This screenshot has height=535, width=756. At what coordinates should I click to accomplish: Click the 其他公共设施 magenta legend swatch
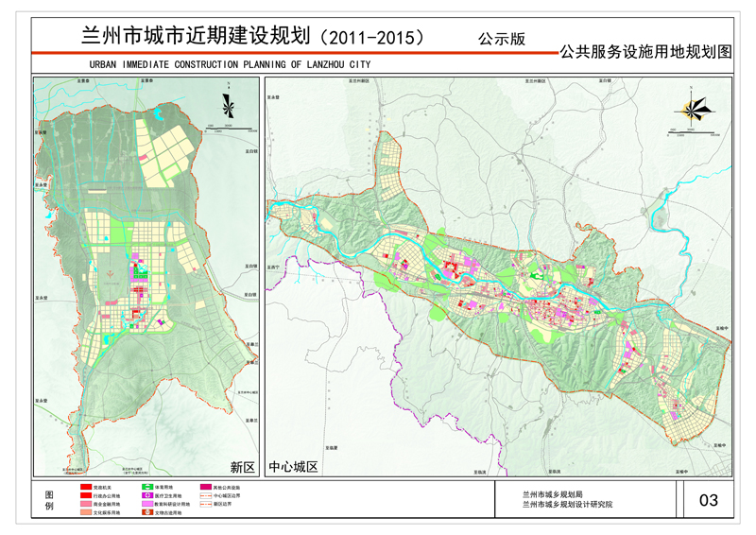click(204, 488)
